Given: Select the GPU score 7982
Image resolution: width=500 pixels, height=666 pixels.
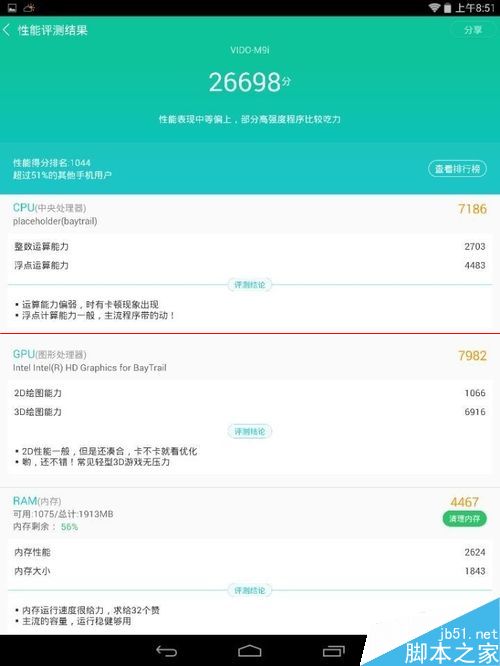Looking at the screenshot, I should 472,356.
